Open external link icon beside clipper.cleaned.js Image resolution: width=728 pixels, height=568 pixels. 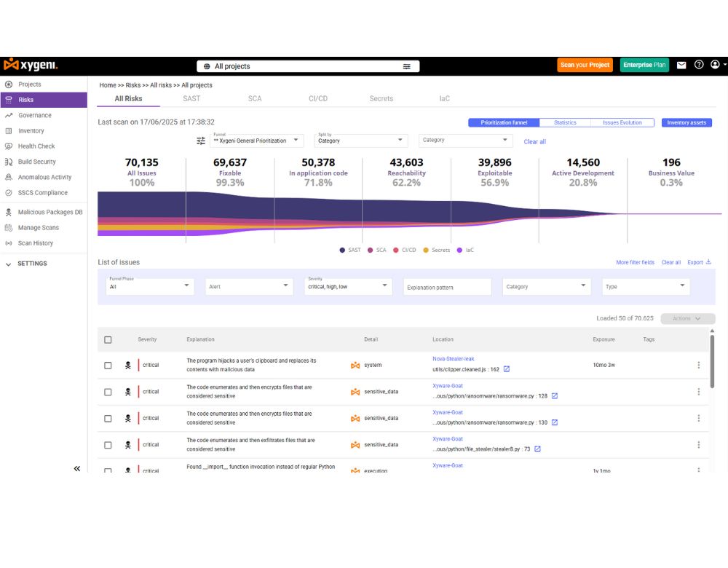click(507, 369)
